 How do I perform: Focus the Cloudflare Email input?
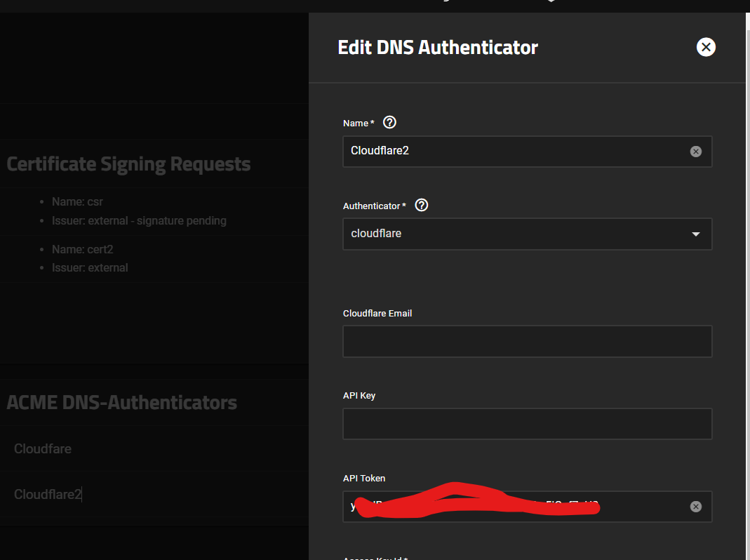click(x=526, y=341)
